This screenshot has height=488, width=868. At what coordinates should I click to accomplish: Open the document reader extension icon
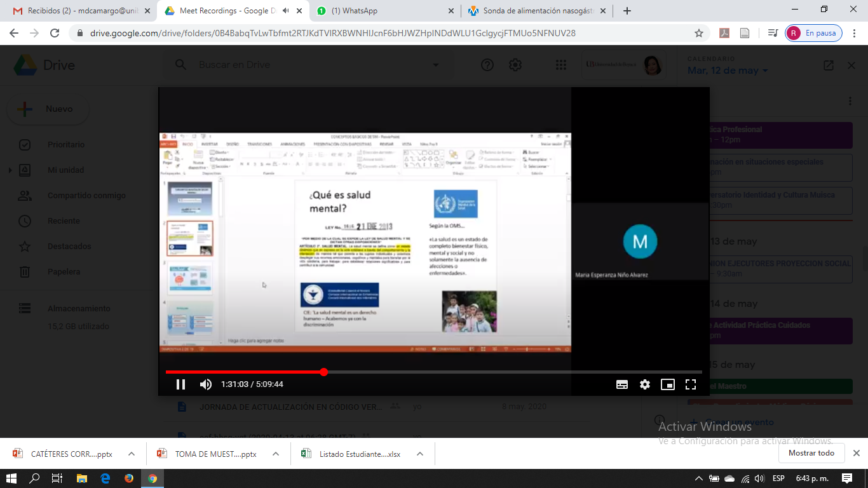click(x=745, y=33)
